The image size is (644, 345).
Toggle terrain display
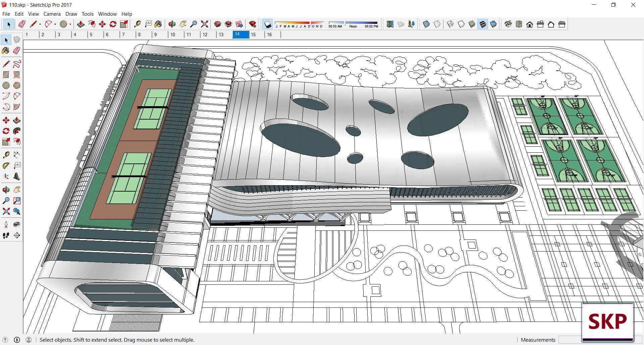(401, 24)
